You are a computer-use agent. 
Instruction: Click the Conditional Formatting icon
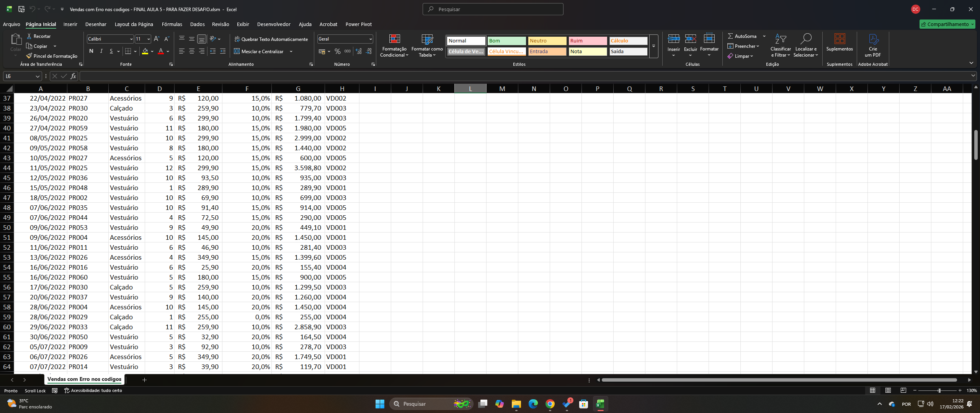[394, 39]
